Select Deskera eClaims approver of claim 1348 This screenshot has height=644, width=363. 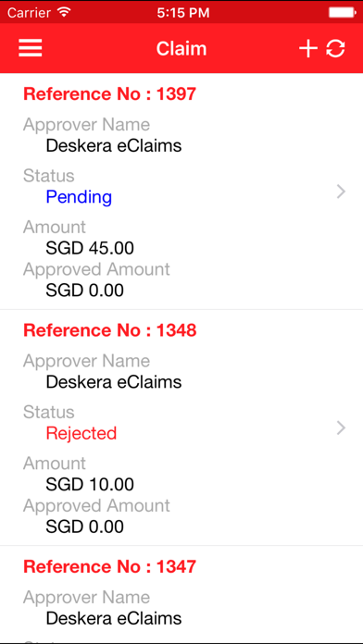(114, 382)
